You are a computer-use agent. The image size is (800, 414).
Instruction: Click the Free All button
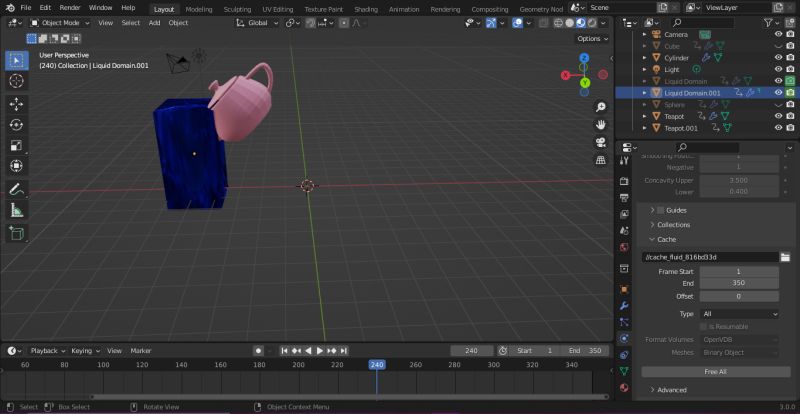point(716,372)
